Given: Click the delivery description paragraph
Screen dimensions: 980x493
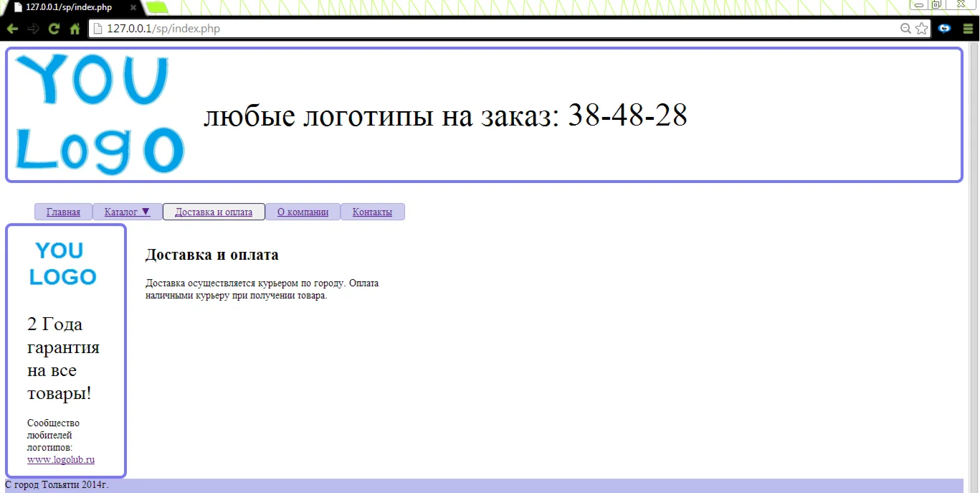Looking at the screenshot, I should click(262, 289).
